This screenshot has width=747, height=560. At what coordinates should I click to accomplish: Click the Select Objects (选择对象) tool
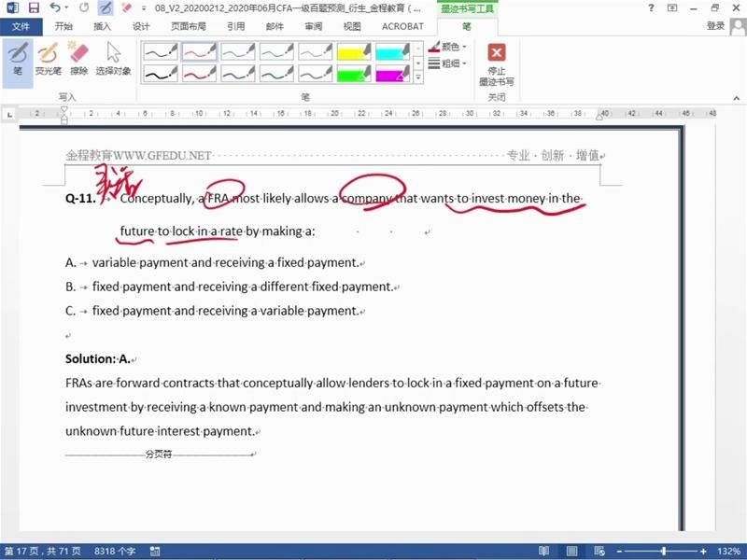coord(113,59)
